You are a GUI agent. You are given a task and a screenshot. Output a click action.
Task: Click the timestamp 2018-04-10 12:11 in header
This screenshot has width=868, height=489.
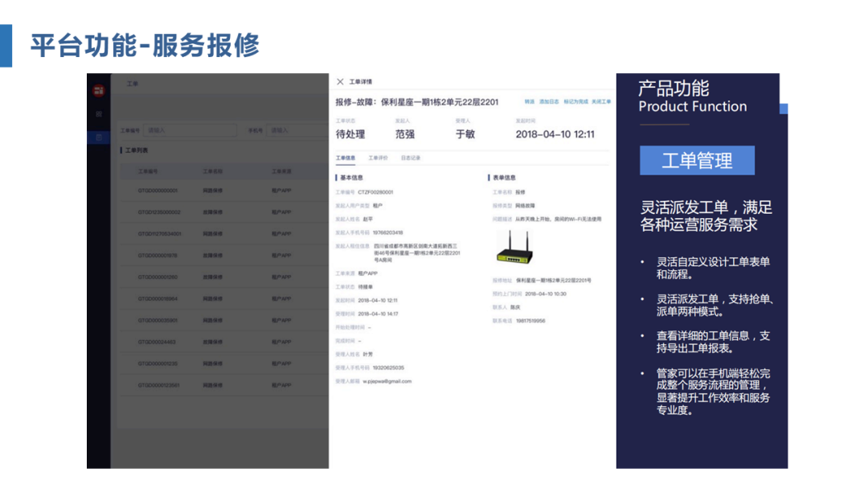coord(555,134)
